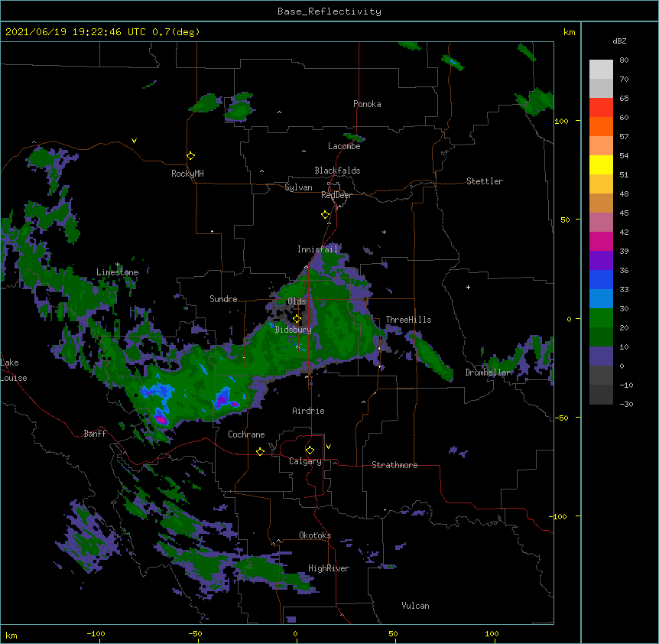Click the yellow V marker northeast of Calgary
Screen dimensions: 659x644
tap(328, 447)
